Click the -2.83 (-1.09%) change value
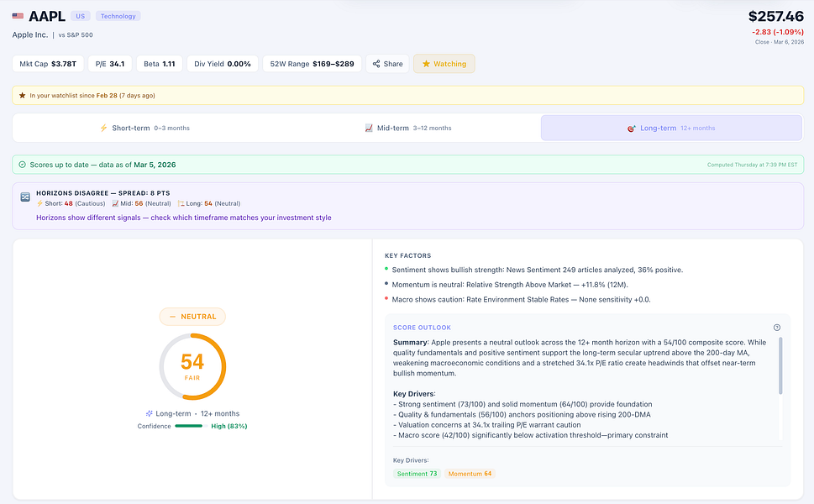The width and height of the screenshot is (814, 504). pos(778,32)
